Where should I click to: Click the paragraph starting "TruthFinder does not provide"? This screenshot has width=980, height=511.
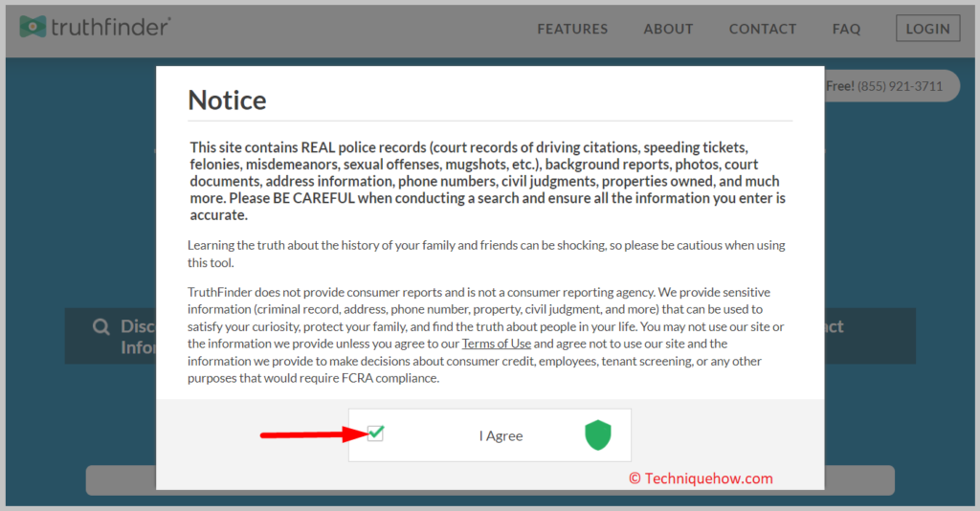coord(485,335)
